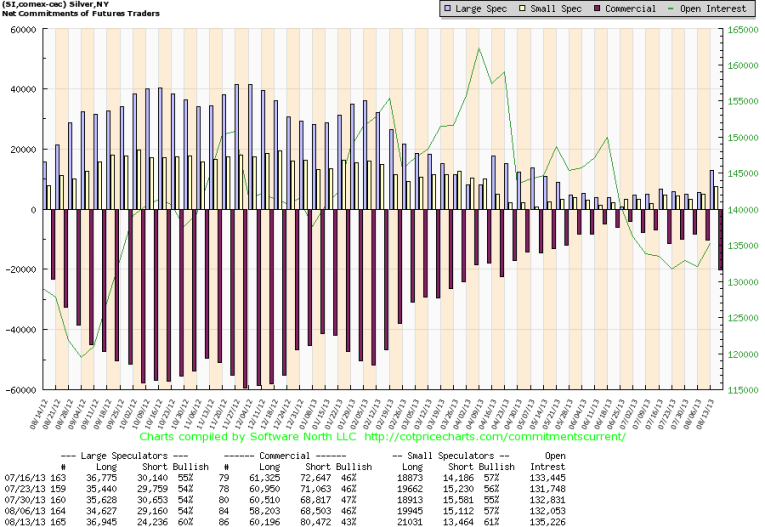The height and width of the screenshot is (527, 765).
Task: Click the 'Charts compiled by Software North LLC' text
Action: (x=247, y=437)
